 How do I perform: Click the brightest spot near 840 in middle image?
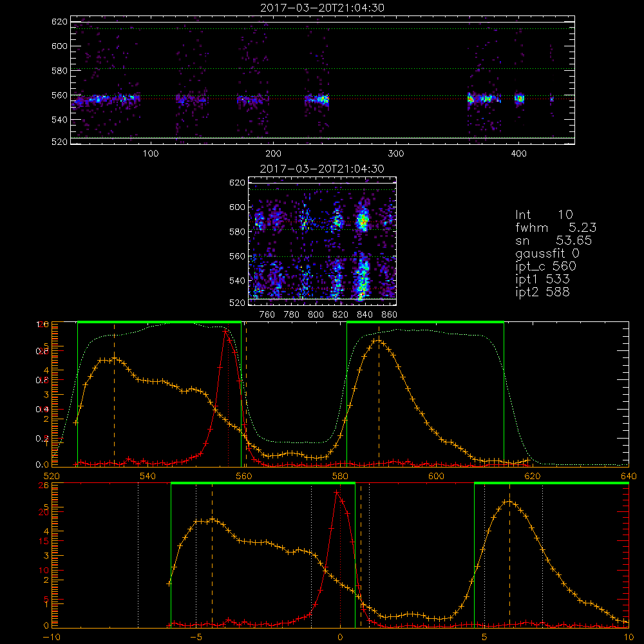363,222
